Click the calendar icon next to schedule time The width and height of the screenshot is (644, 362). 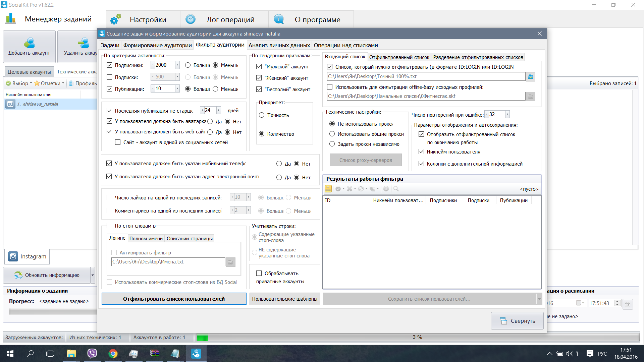[x=628, y=304]
